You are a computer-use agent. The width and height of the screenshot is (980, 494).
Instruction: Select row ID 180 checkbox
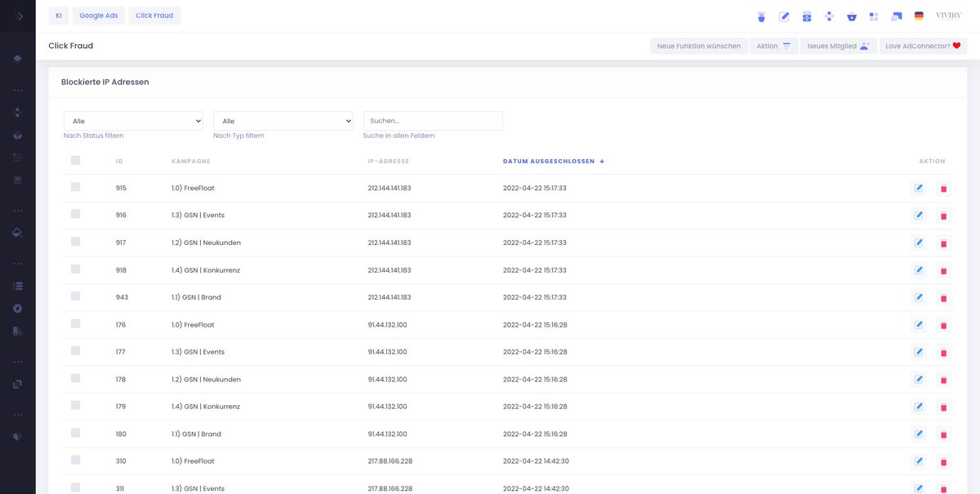point(76,433)
